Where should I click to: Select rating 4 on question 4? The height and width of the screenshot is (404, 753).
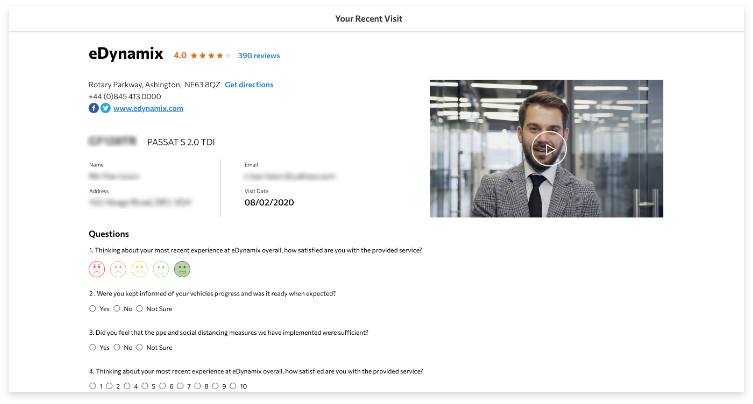127,386
